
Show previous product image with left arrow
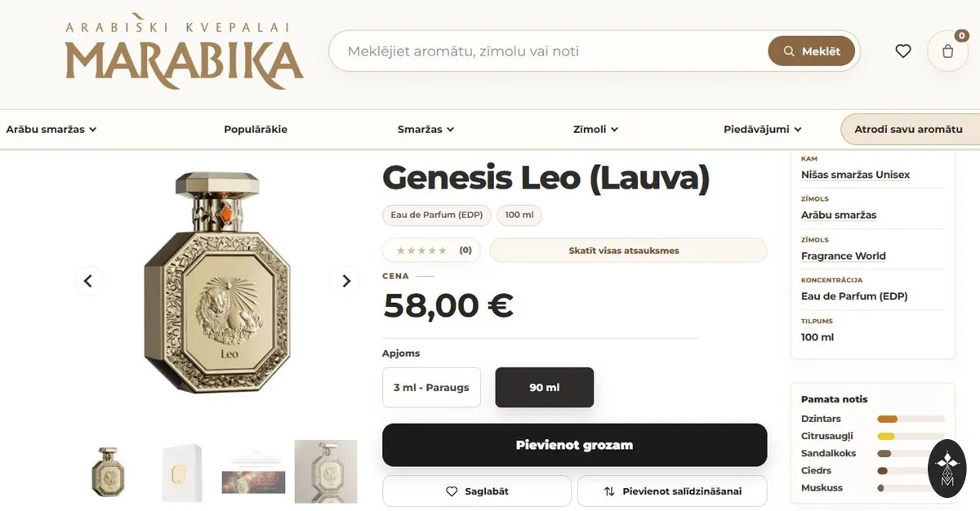[88, 281]
